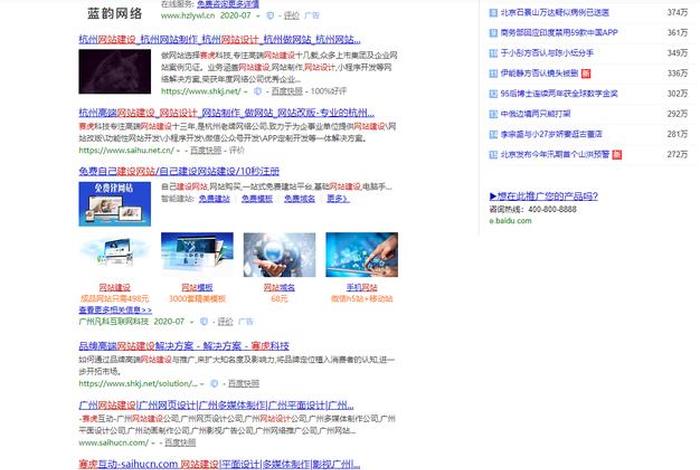Click the badge icon beside shkj.net/solution URL
Viewport: 700px width, 470px height.
tap(214, 383)
